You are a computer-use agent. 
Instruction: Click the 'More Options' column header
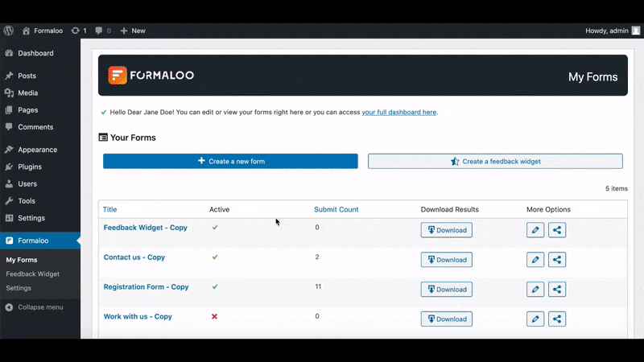pos(548,209)
